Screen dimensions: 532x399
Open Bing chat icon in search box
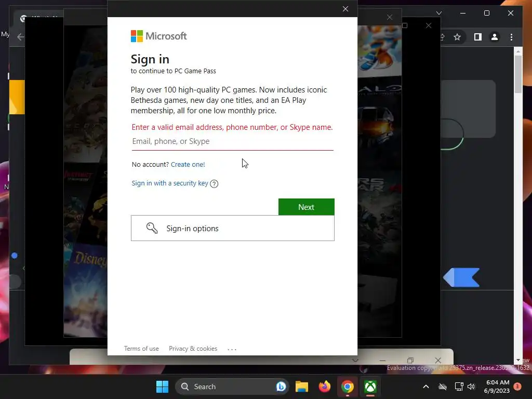pos(281,387)
